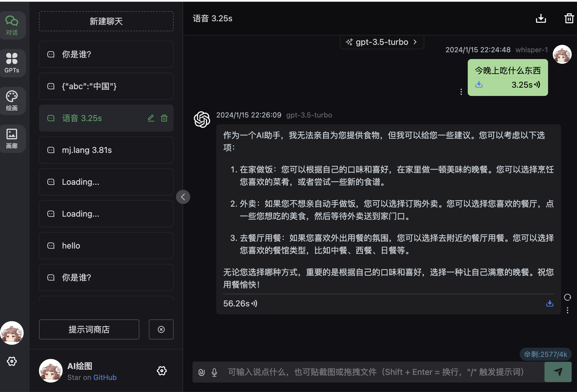Open the GitHub link
The image size is (577, 392).
tap(105, 377)
